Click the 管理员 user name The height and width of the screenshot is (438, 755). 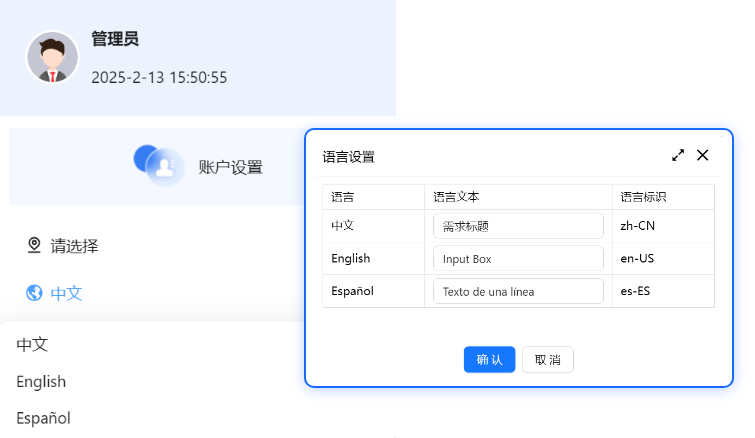pyautogui.click(x=115, y=39)
